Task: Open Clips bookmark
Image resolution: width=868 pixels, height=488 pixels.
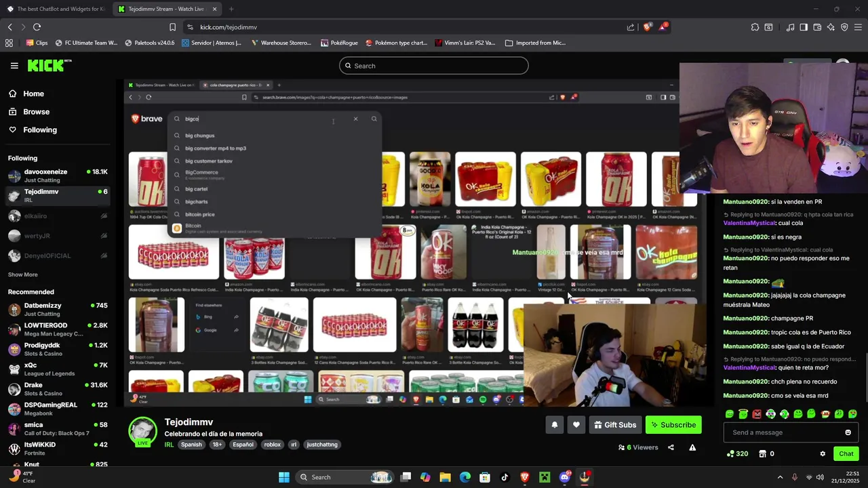Action: 37,43
